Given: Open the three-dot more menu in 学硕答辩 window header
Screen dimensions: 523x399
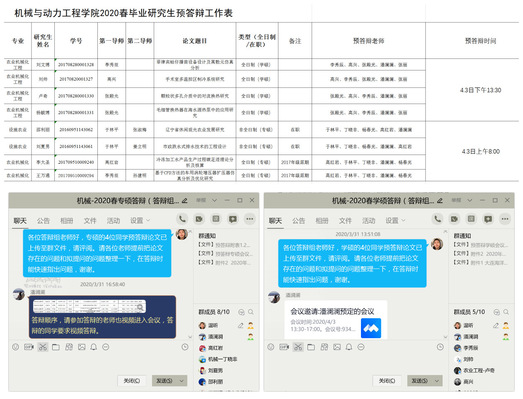Looking at the screenshot, I should point(505,219).
